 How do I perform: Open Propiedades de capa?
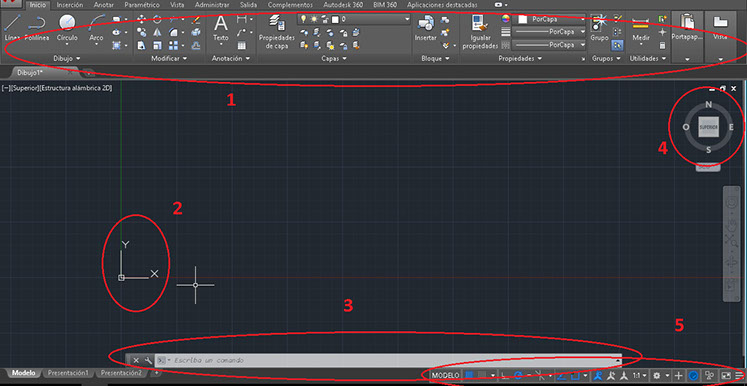coord(277,30)
